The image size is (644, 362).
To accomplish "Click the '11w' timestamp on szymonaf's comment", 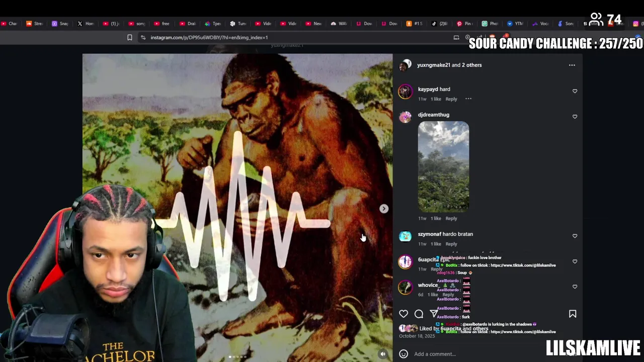I will click(x=422, y=244).
